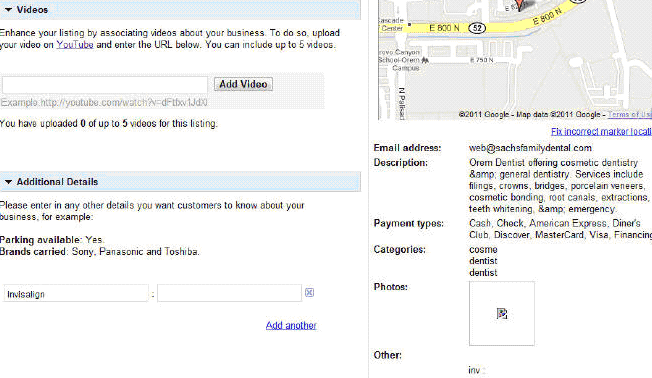The image size is (652, 378).
Task: Click the Add Video button
Action: (x=243, y=84)
